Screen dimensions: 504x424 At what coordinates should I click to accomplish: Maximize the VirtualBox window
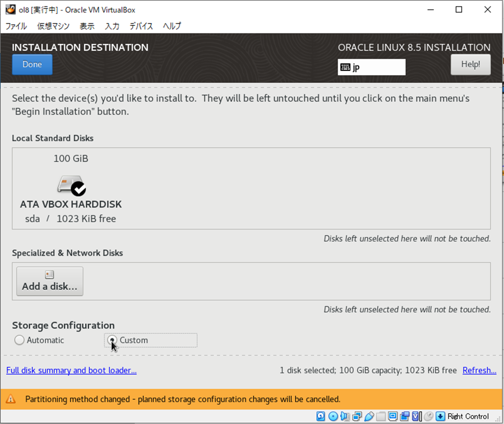[x=459, y=10]
